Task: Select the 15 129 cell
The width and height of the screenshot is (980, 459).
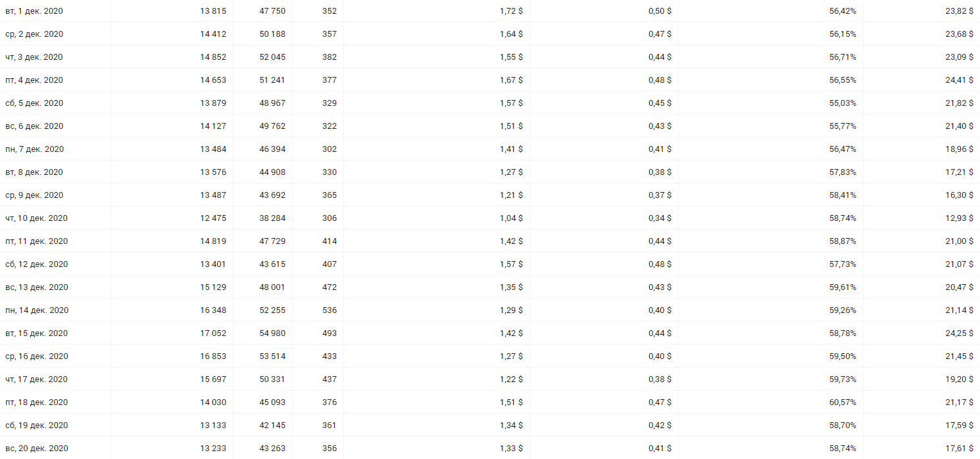Action: [213, 287]
